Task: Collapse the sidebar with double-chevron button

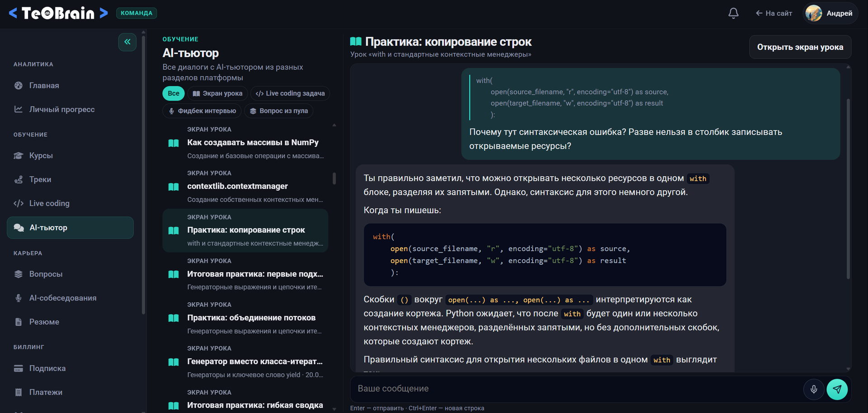Action: (127, 42)
